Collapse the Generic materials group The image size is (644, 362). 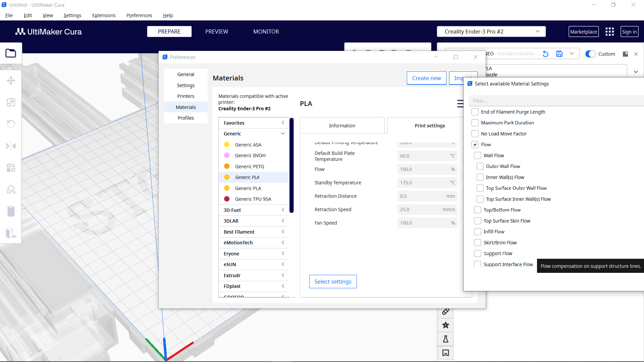[x=283, y=133]
